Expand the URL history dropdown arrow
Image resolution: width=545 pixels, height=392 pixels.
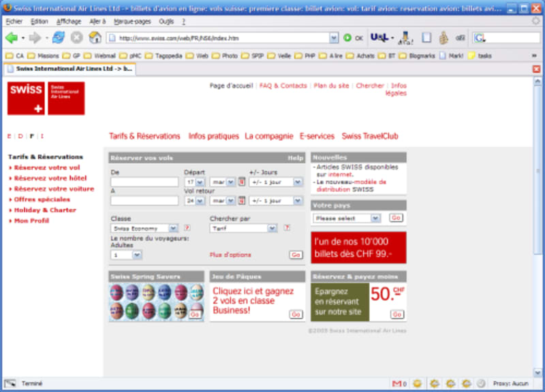tap(334, 38)
